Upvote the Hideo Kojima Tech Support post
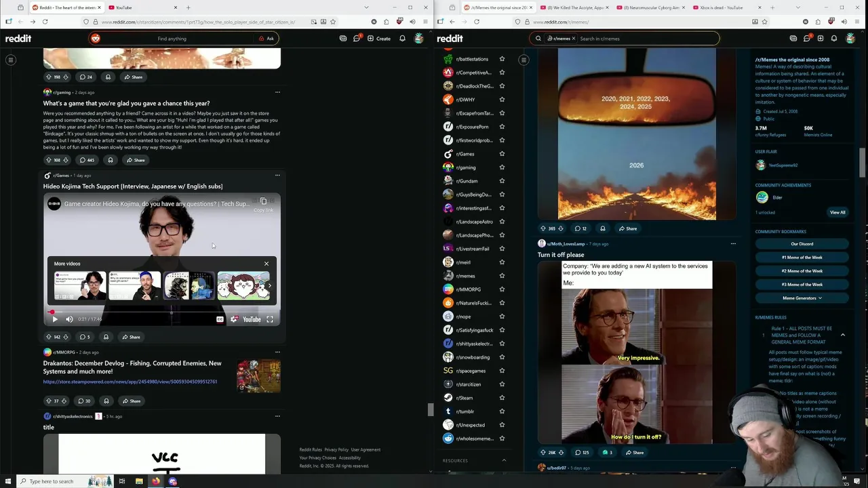868x488 pixels. (48, 337)
